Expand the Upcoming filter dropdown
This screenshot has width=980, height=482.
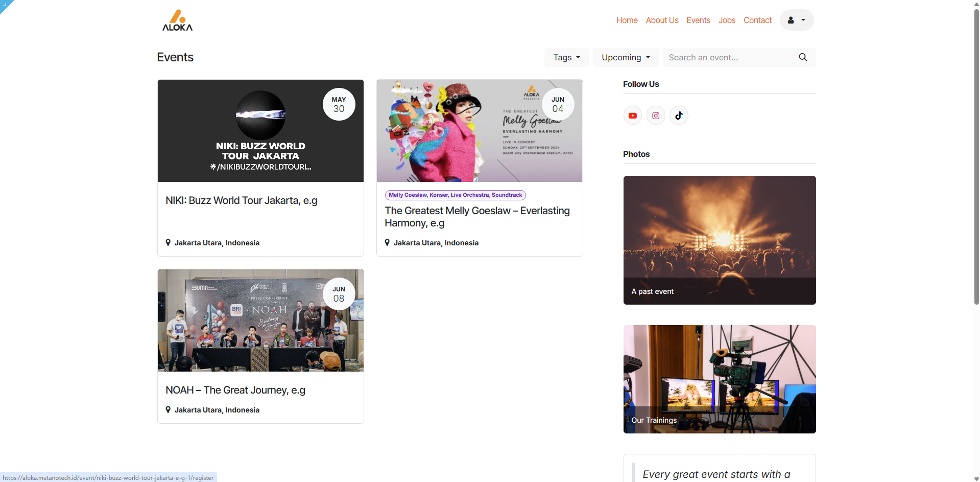626,57
